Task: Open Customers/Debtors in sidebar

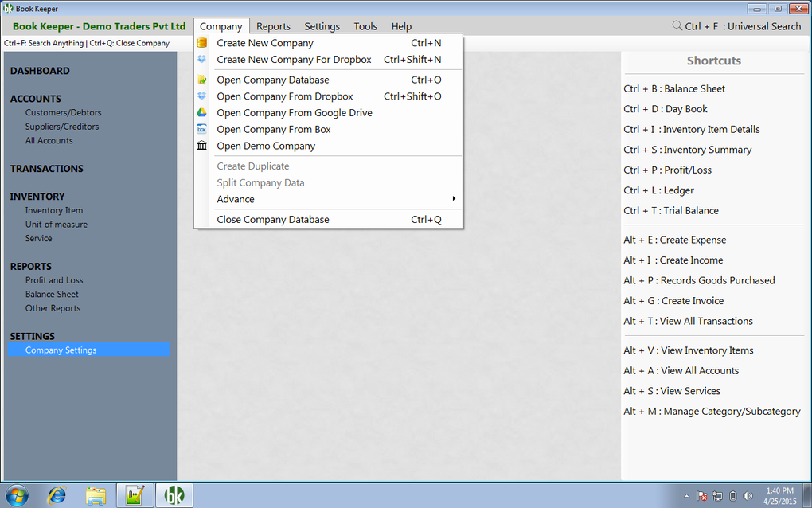Action: pyautogui.click(x=63, y=112)
